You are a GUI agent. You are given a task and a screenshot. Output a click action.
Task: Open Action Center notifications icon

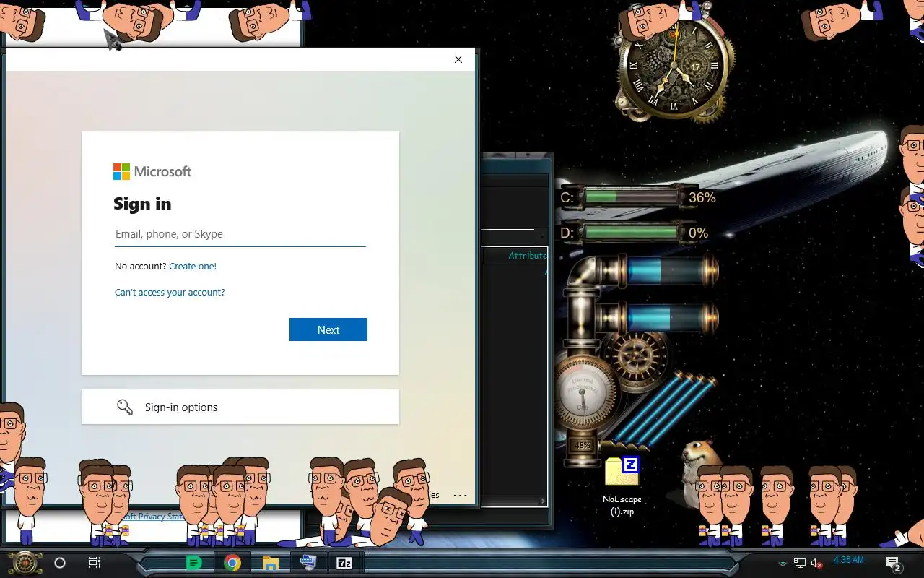(x=894, y=564)
